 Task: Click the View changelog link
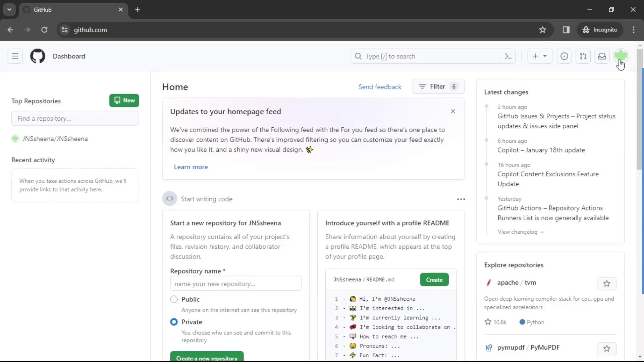coord(520,232)
